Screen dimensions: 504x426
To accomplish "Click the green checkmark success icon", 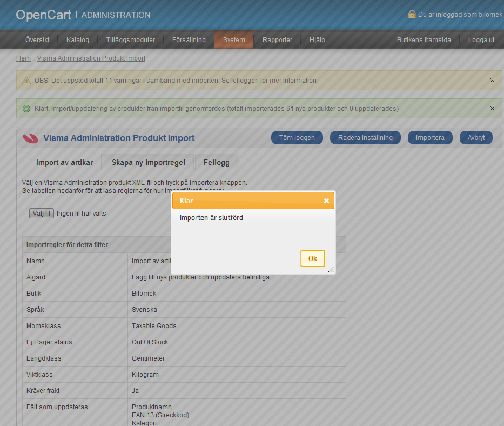I will tap(26, 109).
